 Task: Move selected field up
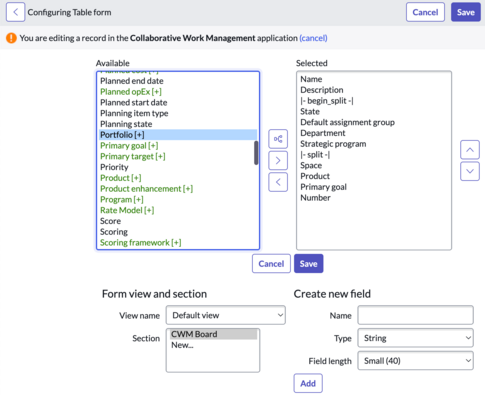tap(470, 150)
